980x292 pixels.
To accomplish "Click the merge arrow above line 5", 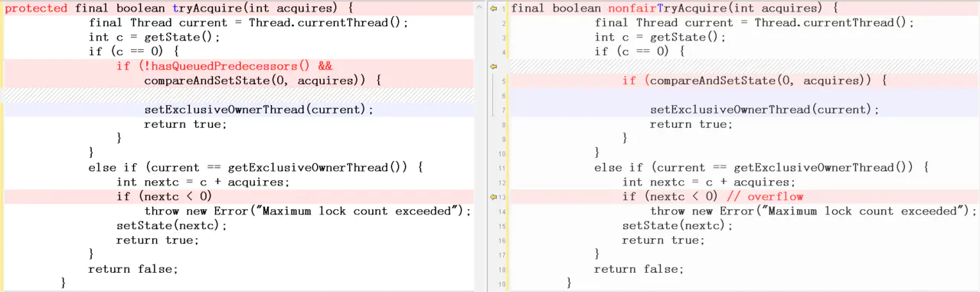I will [x=494, y=66].
